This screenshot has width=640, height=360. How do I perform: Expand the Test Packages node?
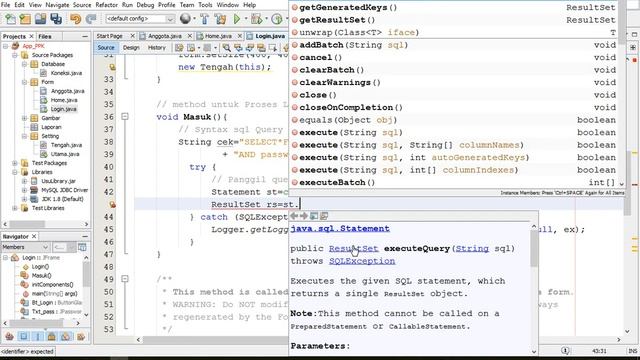(15, 163)
